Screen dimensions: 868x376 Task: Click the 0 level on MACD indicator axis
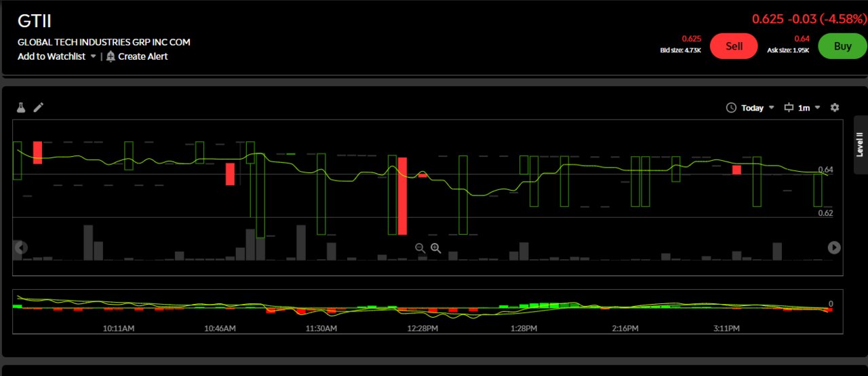pyautogui.click(x=831, y=304)
